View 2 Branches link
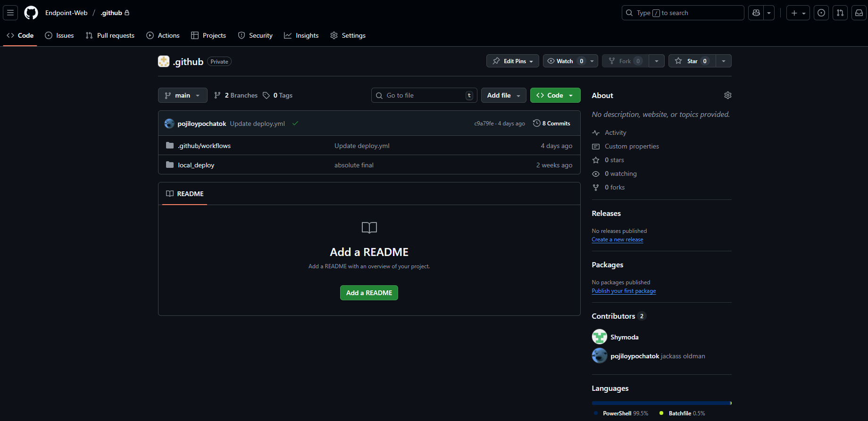The image size is (868, 421). coord(236,95)
